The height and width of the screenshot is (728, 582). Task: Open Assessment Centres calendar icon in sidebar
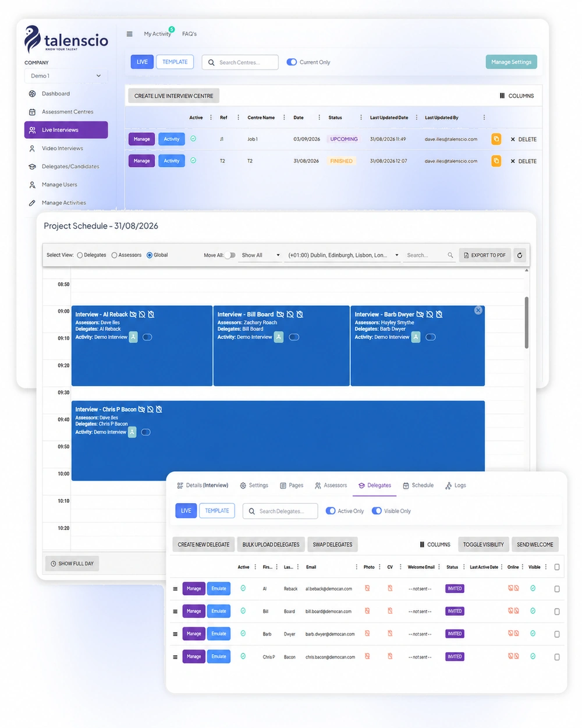tap(33, 112)
